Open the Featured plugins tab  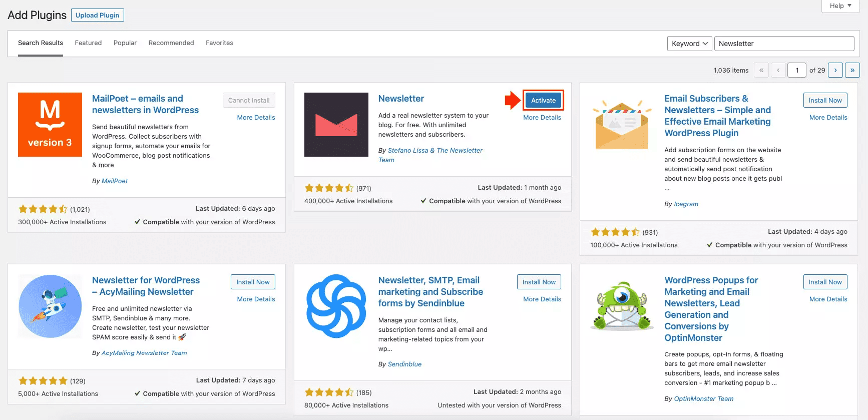click(x=88, y=43)
